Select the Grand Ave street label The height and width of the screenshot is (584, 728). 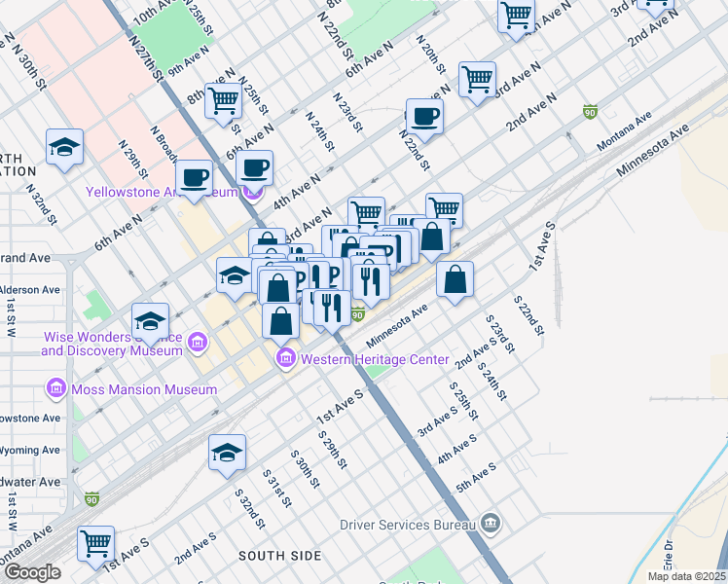tap(25, 258)
